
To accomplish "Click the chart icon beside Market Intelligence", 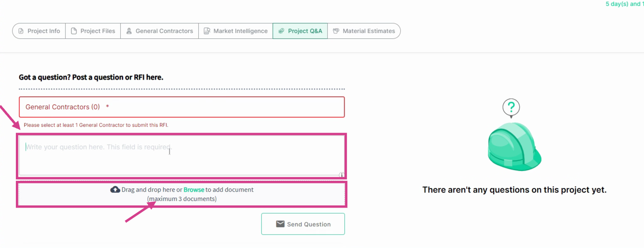I will click(x=207, y=31).
